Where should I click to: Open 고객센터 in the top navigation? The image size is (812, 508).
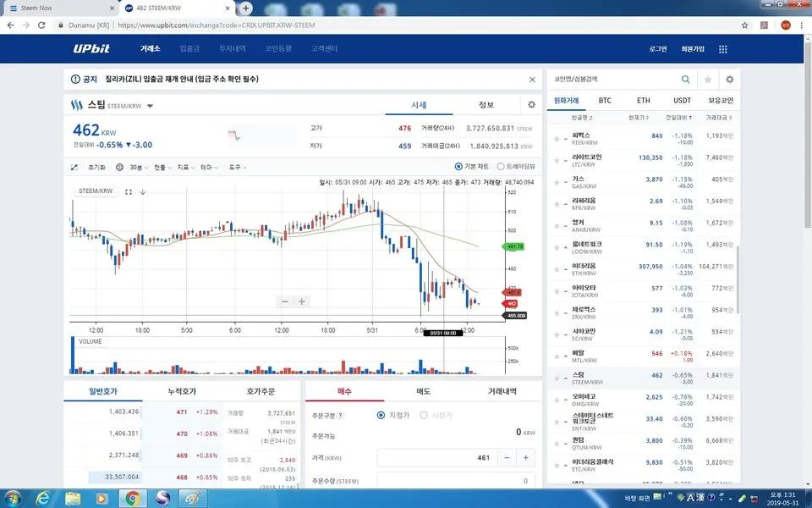click(x=324, y=48)
